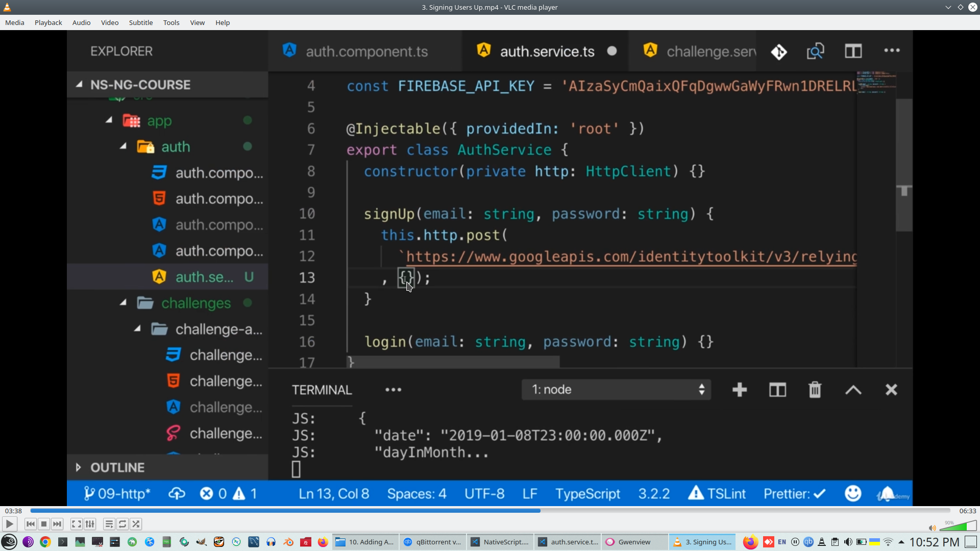Open the Playback menu
Viewport: 980px width, 551px height.
(x=48, y=22)
